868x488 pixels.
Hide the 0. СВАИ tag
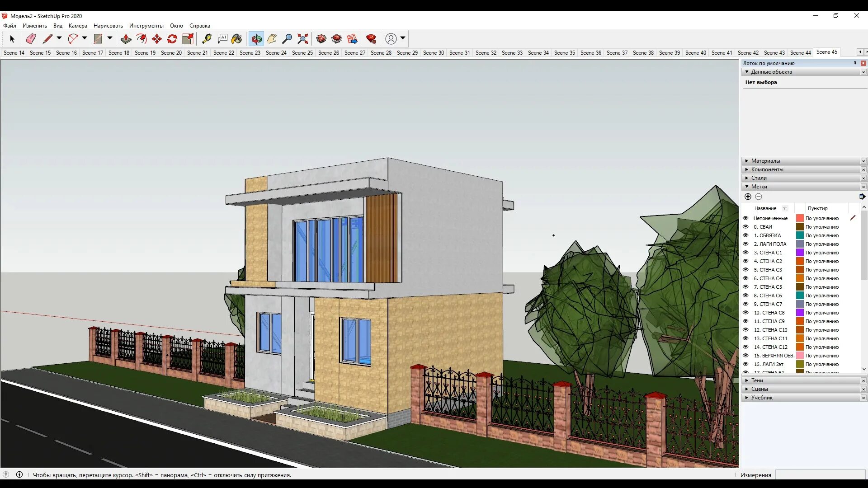click(x=745, y=227)
